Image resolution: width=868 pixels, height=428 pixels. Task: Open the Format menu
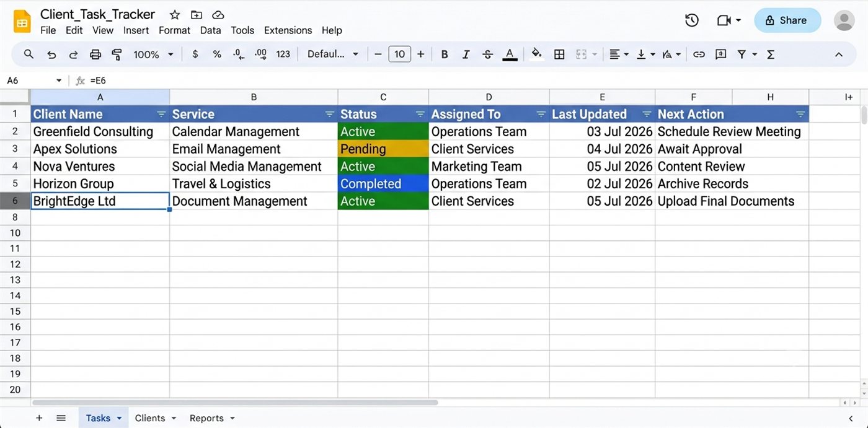[174, 30]
